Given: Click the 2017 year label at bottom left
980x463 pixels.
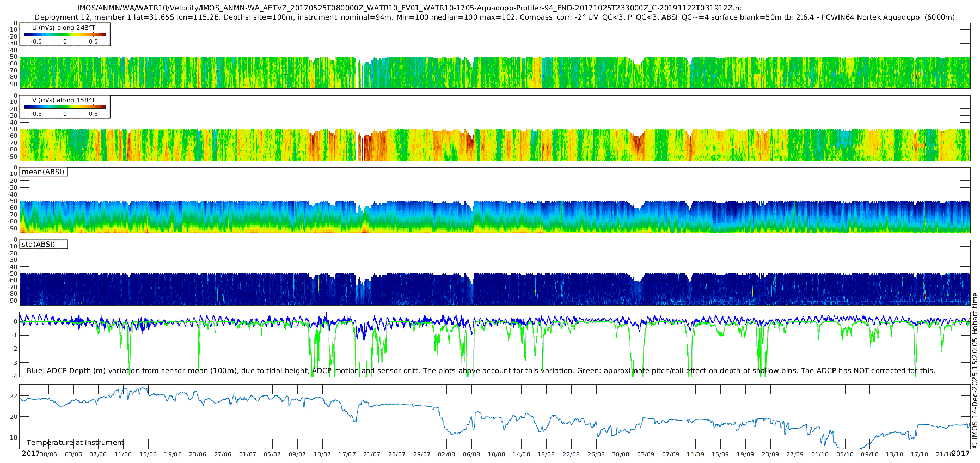Looking at the screenshot, I should point(30,454).
